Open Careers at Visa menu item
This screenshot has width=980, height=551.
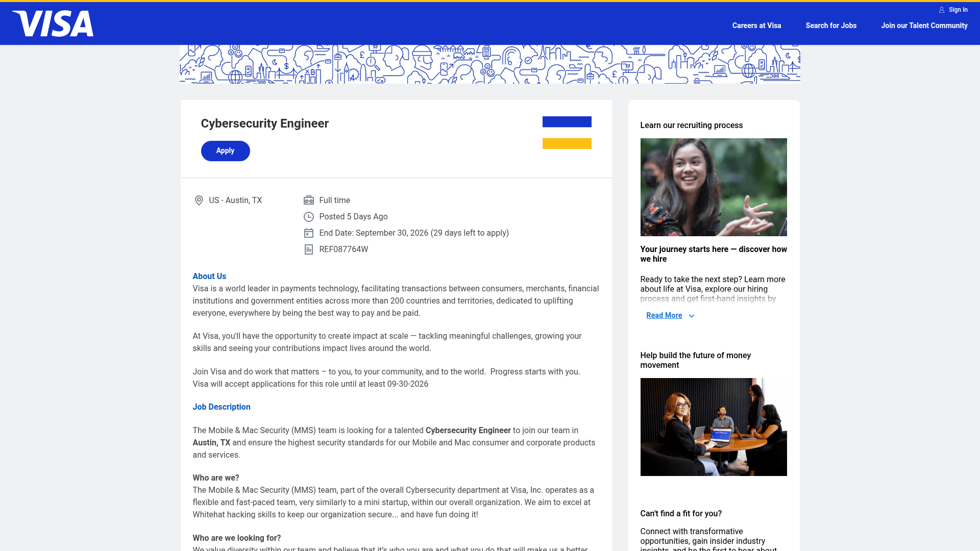coord(756,26)
